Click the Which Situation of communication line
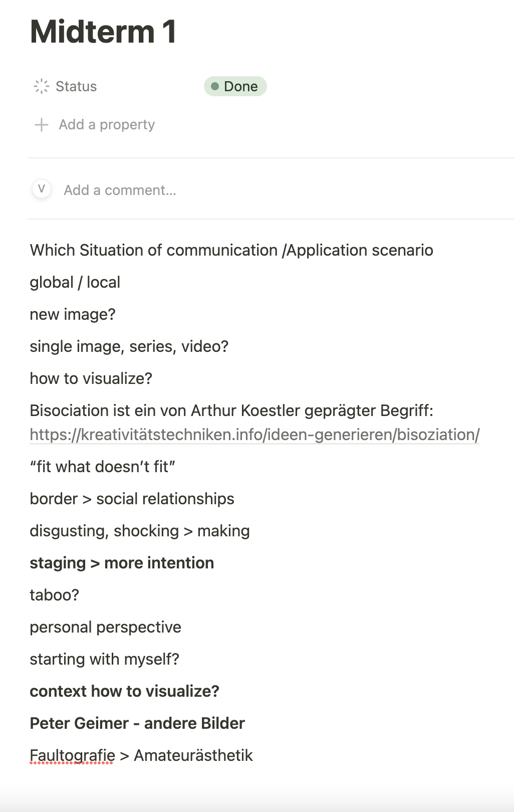The height and width of the screenshot is (812, 514). pos(231,250)
